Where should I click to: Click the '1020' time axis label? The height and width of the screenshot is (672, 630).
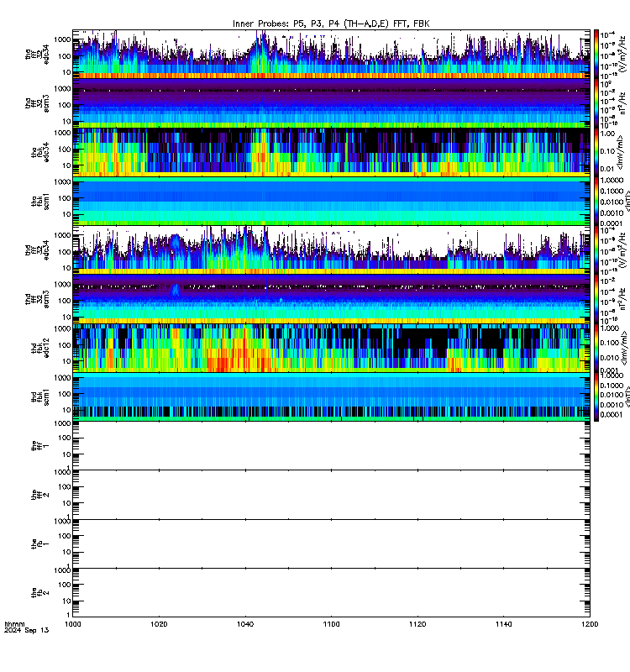pyautogui.click(x=159, y=624)
